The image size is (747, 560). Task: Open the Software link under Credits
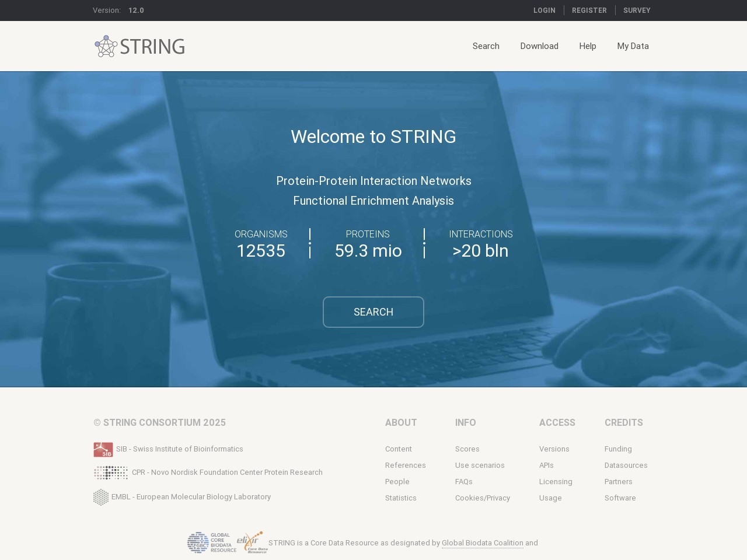pyautogui.click(x=620, y=498)
